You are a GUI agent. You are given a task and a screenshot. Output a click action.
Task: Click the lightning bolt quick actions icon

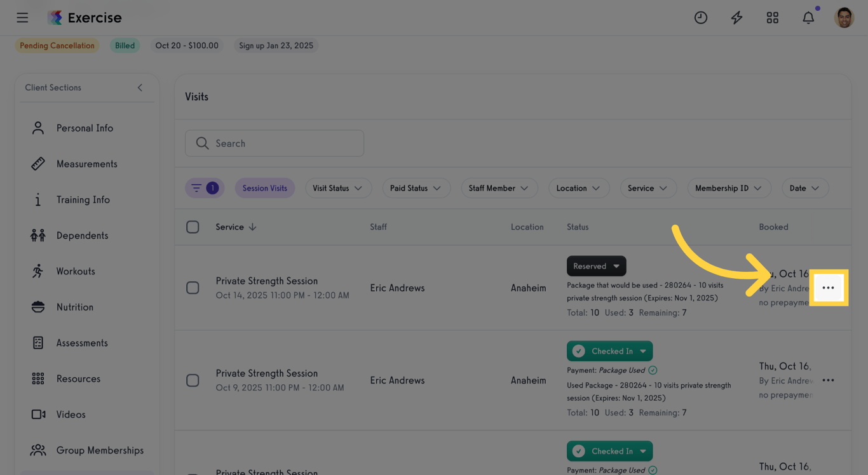736,18
